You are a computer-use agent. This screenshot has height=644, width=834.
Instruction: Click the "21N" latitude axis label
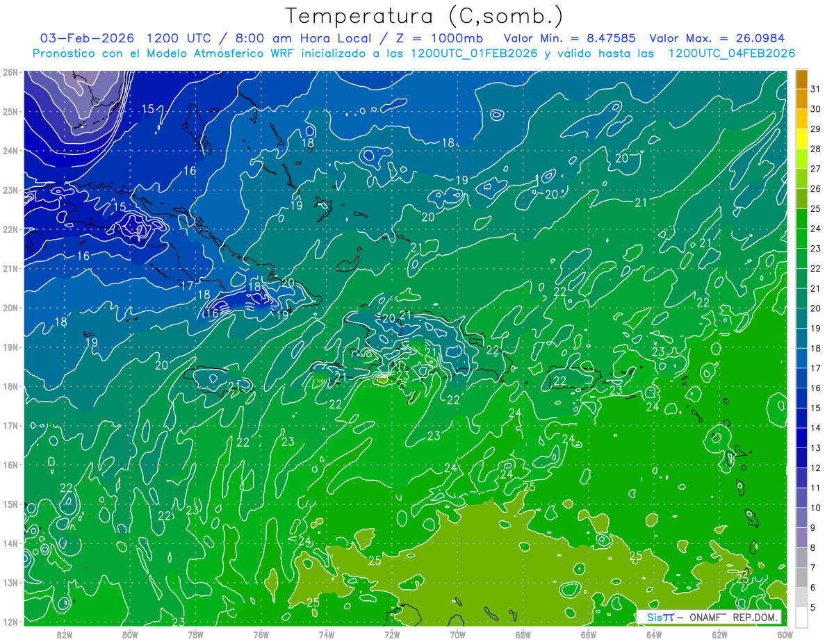tap(10, 268)
